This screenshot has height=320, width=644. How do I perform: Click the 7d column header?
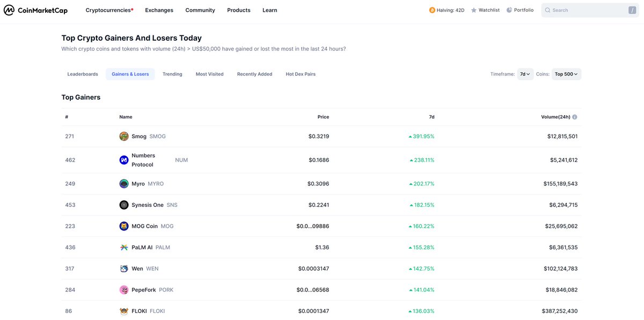click(431, 117)
